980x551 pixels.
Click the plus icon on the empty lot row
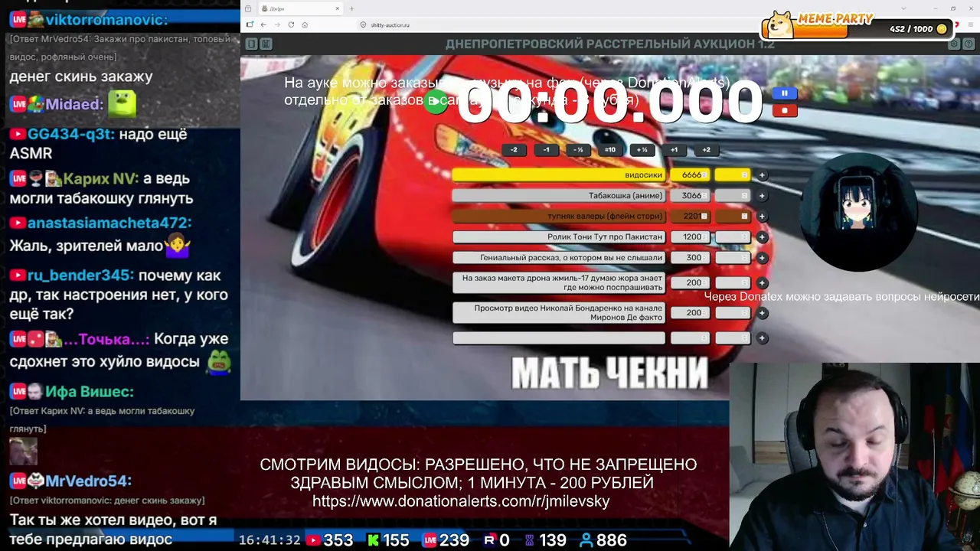762,338
